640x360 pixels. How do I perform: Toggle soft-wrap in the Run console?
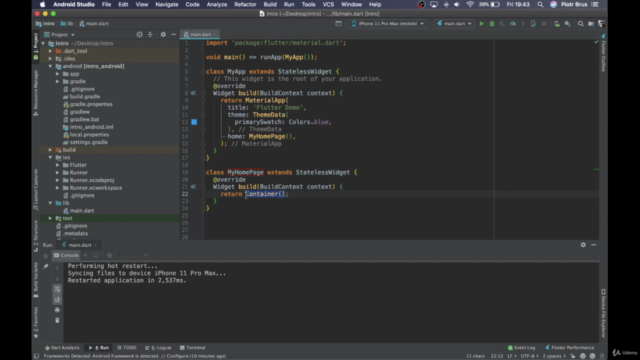(57, 289)
